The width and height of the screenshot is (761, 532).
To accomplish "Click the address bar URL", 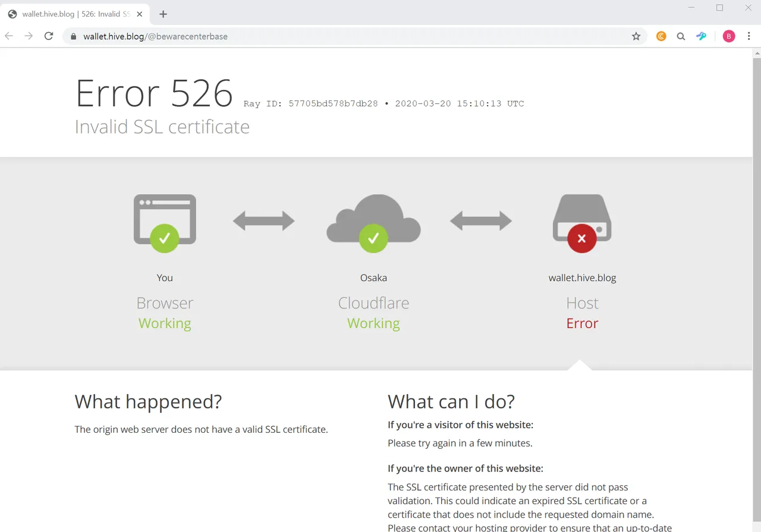I will (155, 36).
